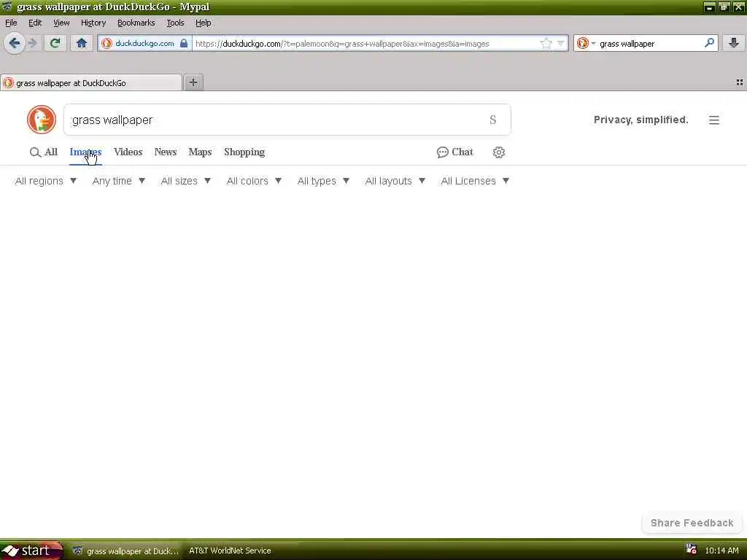Open the search settings gear icon

[499, 152]
